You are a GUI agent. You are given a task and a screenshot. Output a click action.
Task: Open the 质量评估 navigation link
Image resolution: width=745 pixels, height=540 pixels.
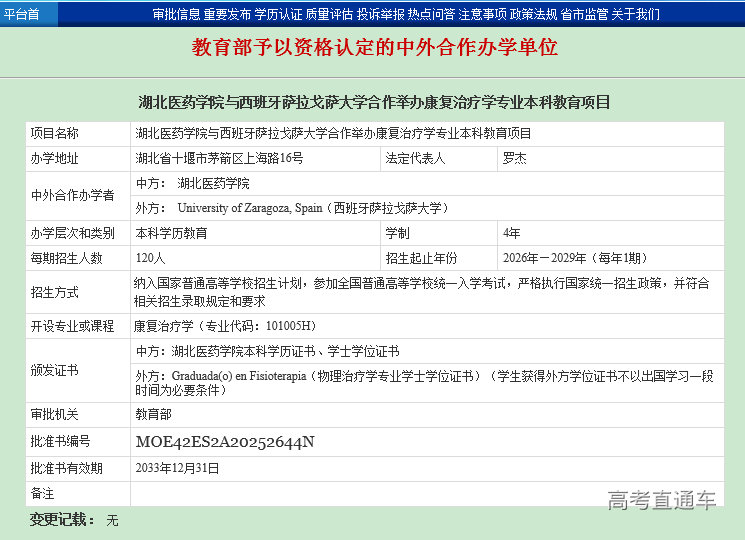click(329, 14)
